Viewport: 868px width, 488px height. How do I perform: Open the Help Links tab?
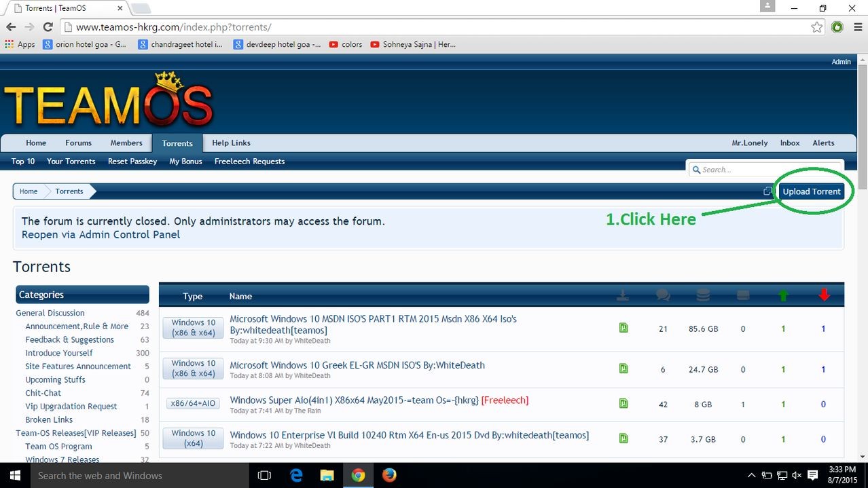231,143
